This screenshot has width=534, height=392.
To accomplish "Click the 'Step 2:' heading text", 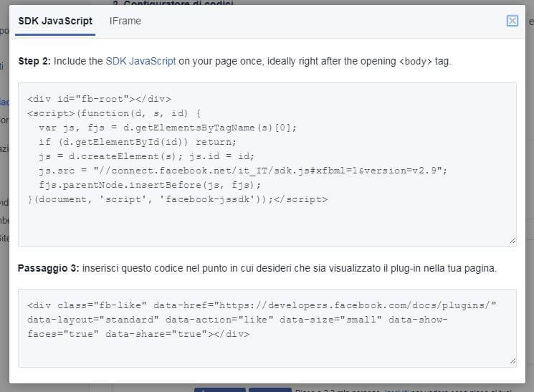I will click(x=34, y=62).
